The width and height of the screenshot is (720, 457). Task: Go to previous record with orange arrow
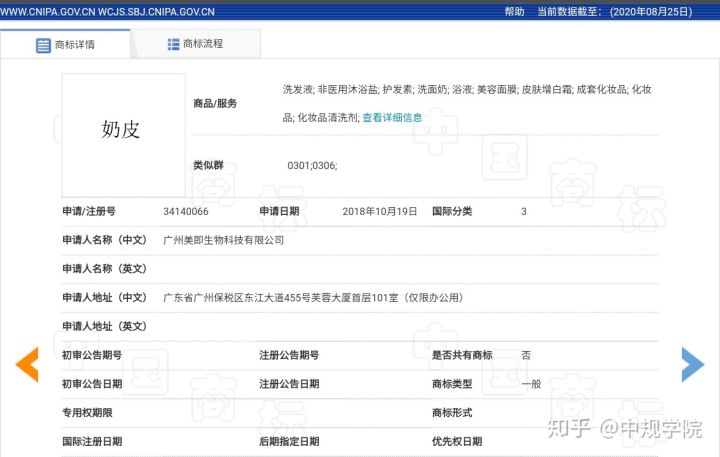click(x=27, y=364)
